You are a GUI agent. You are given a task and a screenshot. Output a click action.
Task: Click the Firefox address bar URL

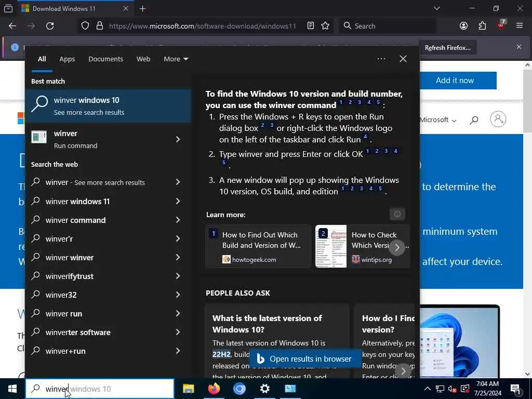click(203, 26)
